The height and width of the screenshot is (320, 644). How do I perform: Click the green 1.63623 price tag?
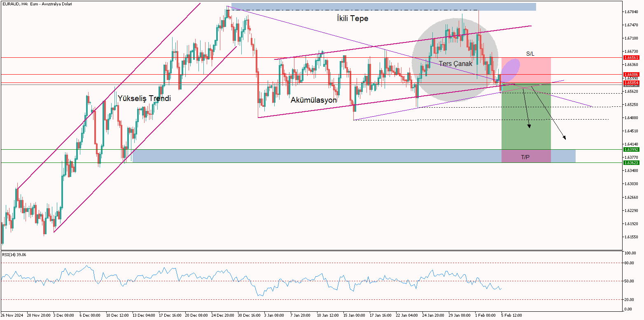[x=631, y=163]
